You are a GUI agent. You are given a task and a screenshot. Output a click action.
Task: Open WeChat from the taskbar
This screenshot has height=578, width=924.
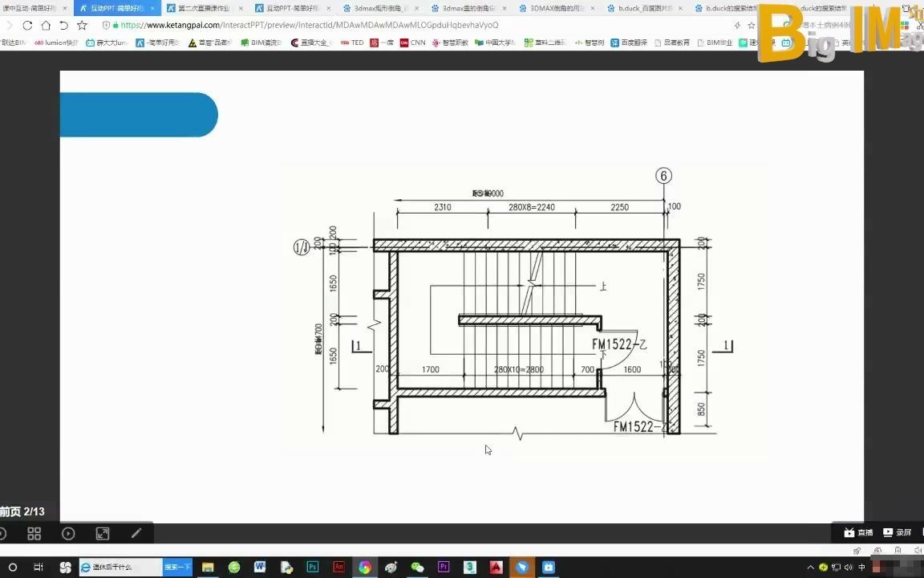417,567
